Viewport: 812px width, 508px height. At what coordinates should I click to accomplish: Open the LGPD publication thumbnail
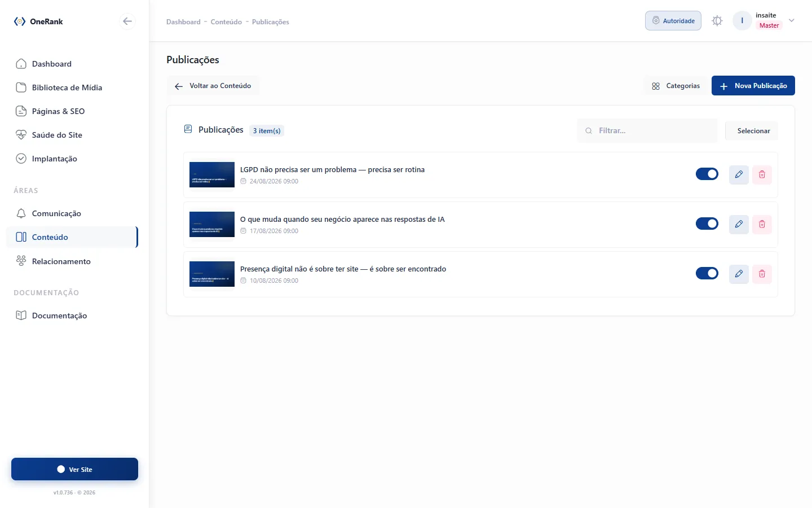(x=212, y=175)
